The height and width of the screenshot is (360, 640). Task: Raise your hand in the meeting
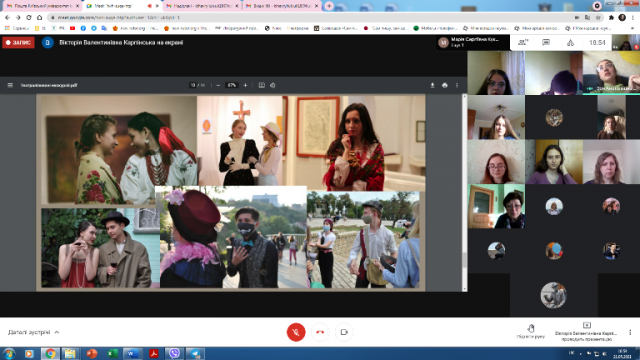coord(531,331)
